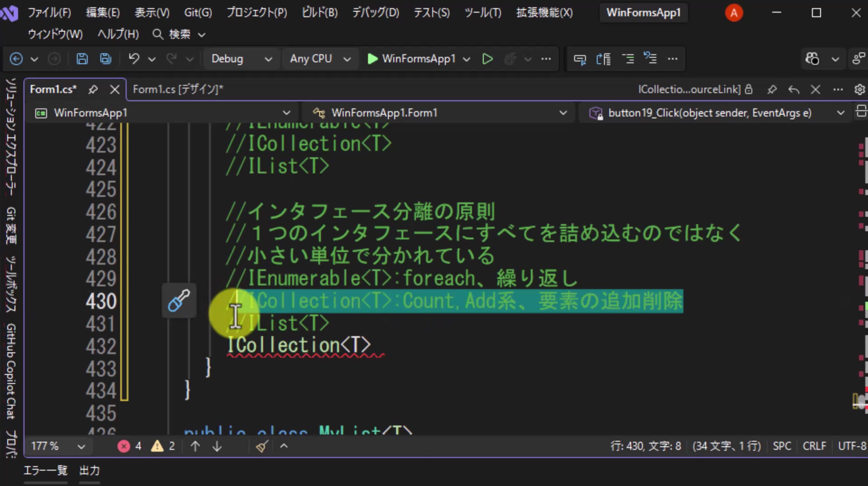Click the screwdriver quick actions icon at line 430

pyautogui.click(x=179, y=301)
